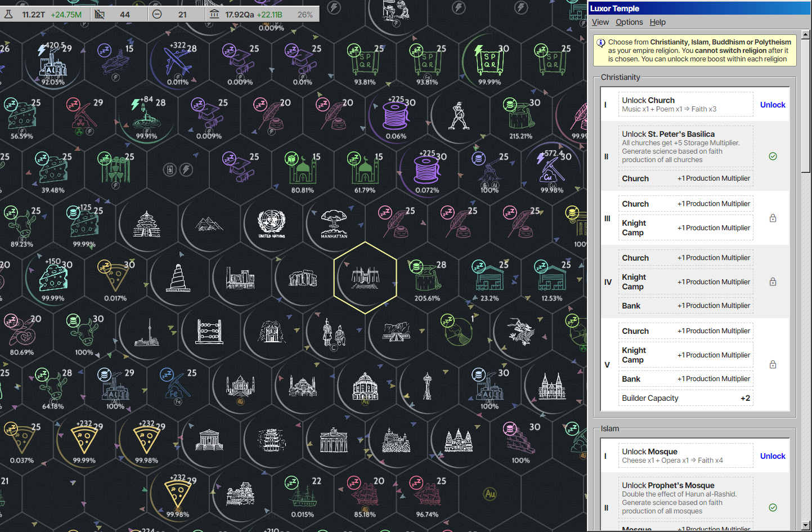Click the scrollbar up arrow in Luxor panel
Screen dimensions: 812x532
coord(806,35)
